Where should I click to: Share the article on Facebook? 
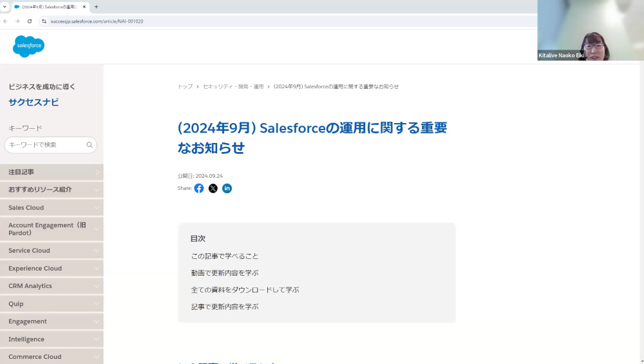tap(199, 189)
